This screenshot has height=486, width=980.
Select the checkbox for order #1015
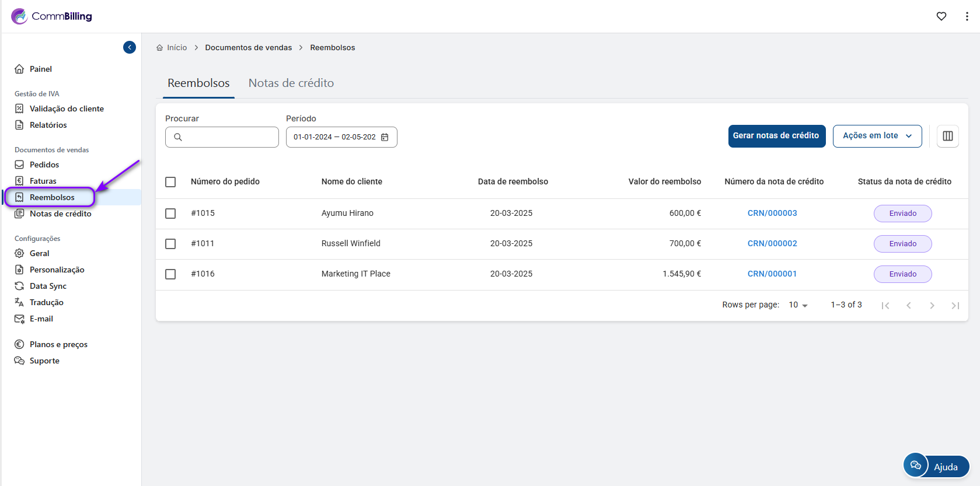pos(170,214)
